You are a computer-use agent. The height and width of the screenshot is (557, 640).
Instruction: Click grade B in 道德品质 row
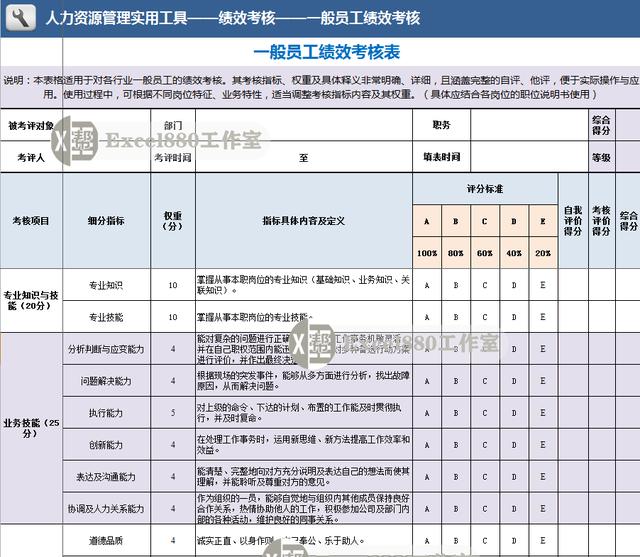[x=456, y=540]
